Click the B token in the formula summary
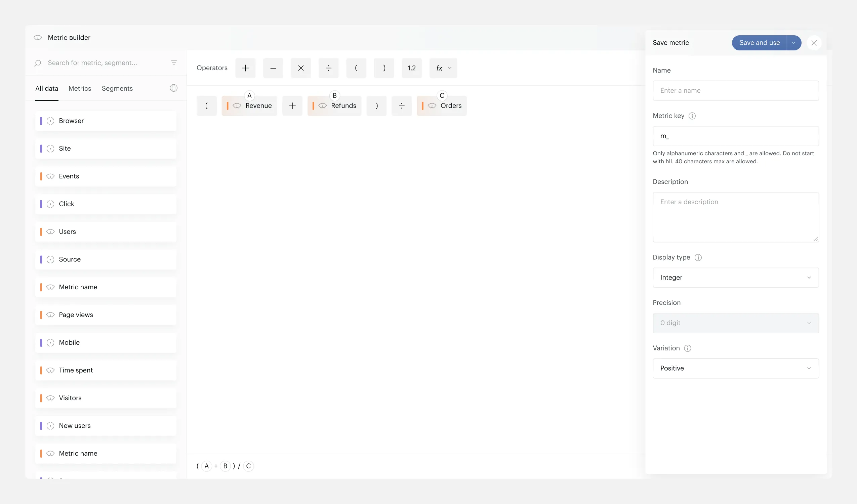857x504 pixels. point(225,466)
